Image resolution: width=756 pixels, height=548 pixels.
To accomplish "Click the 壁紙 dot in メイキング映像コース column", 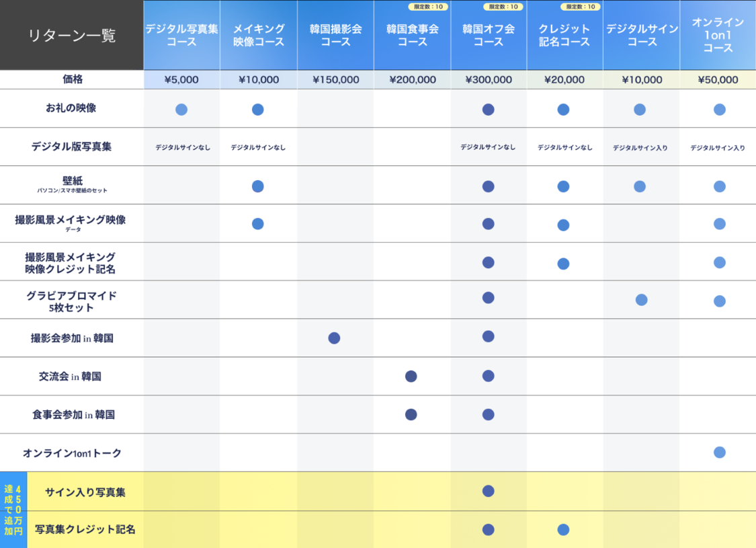I will tap(257, 186).
